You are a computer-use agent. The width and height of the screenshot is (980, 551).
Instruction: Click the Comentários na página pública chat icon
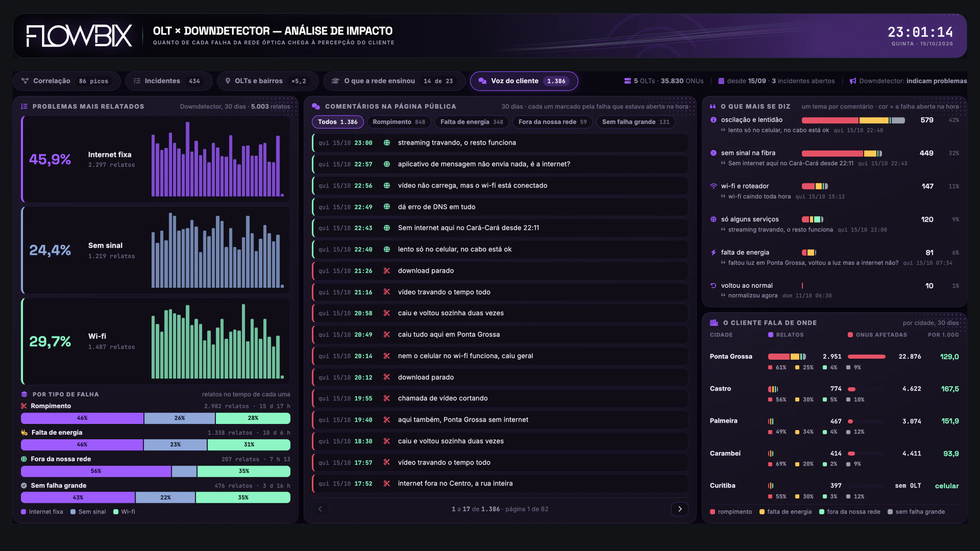(316, 107)
